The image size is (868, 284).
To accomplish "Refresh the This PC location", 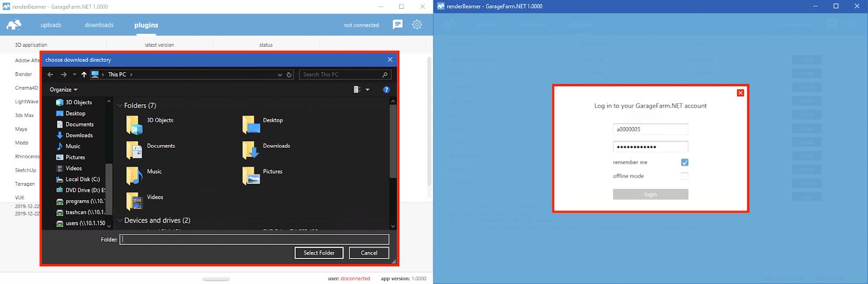I will click(289, 74).
